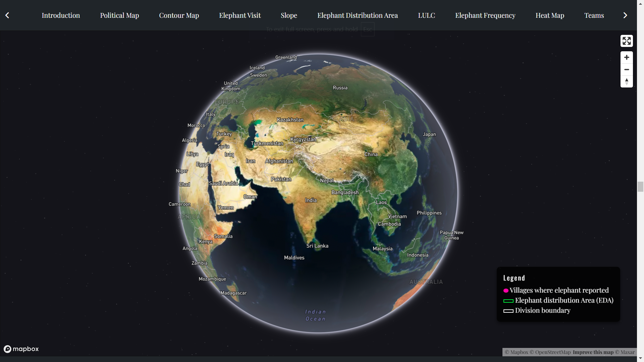The width and height of the screenshot is (644, 362).
Task: Click the Malaysia label
Action: tap(382, 248)
